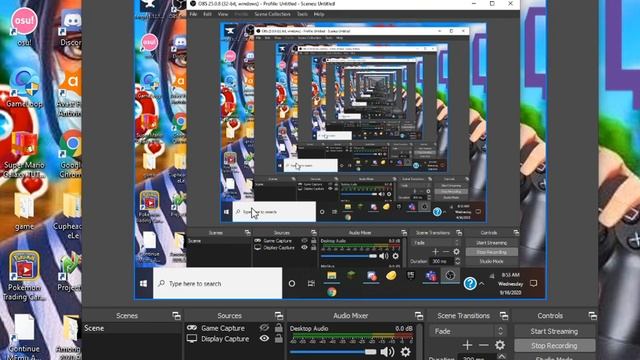Image resolution: width=640 pixels, height=360 pixels.
Task: Show hidden tray icons chevron in the largest previewed taskbar
Action: click(x=482, y=283)
